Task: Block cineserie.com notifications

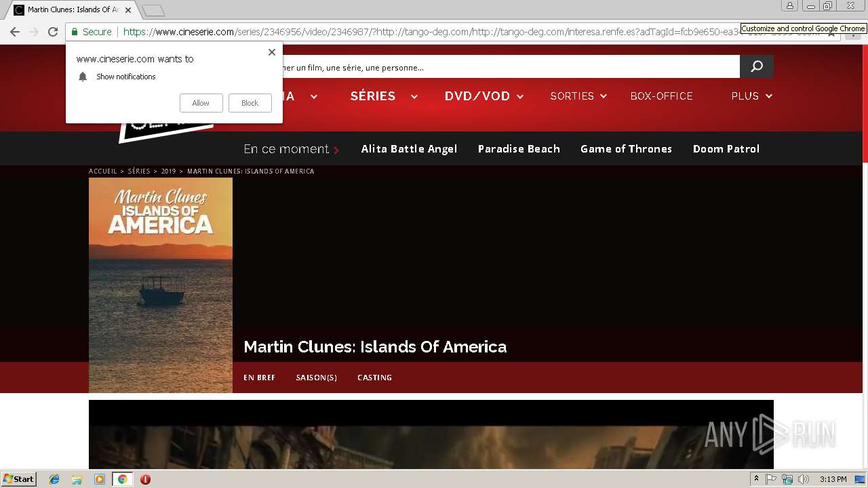Action: (250, 103)
